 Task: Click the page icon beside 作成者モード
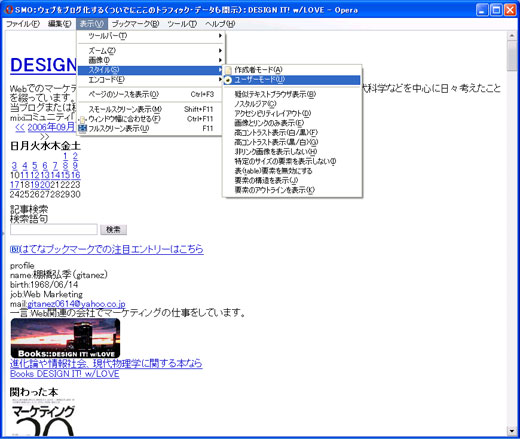[x=228, y=70]
